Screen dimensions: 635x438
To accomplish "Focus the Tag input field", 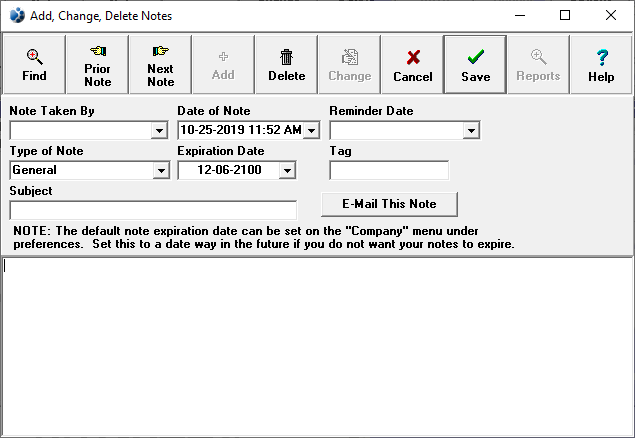I will pos(389,171).
